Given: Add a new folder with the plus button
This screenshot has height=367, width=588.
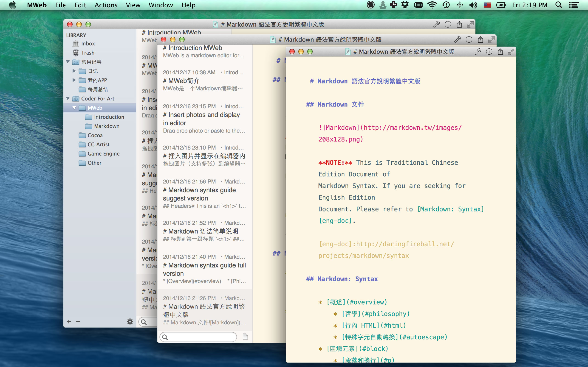Looking at the screenshot, I should 69,321.
